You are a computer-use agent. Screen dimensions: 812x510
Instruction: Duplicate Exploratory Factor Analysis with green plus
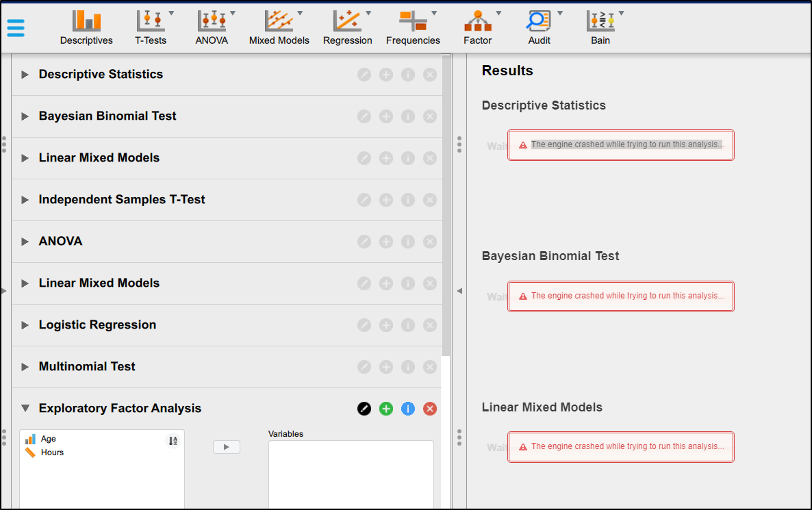386,408
